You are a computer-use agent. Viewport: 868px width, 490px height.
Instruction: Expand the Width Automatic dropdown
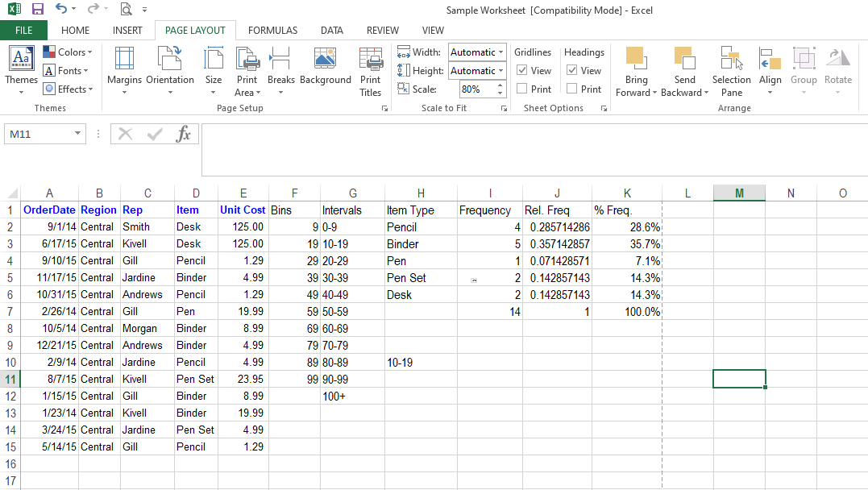(x=500, y=52)
